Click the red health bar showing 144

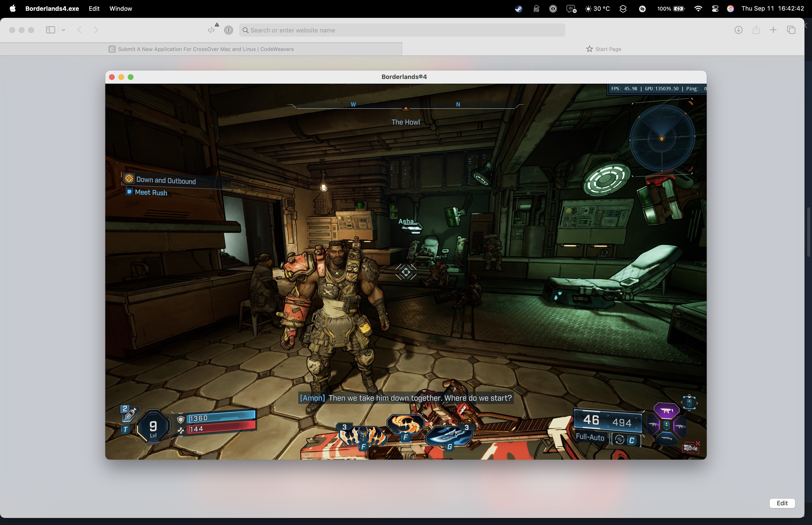222,428
